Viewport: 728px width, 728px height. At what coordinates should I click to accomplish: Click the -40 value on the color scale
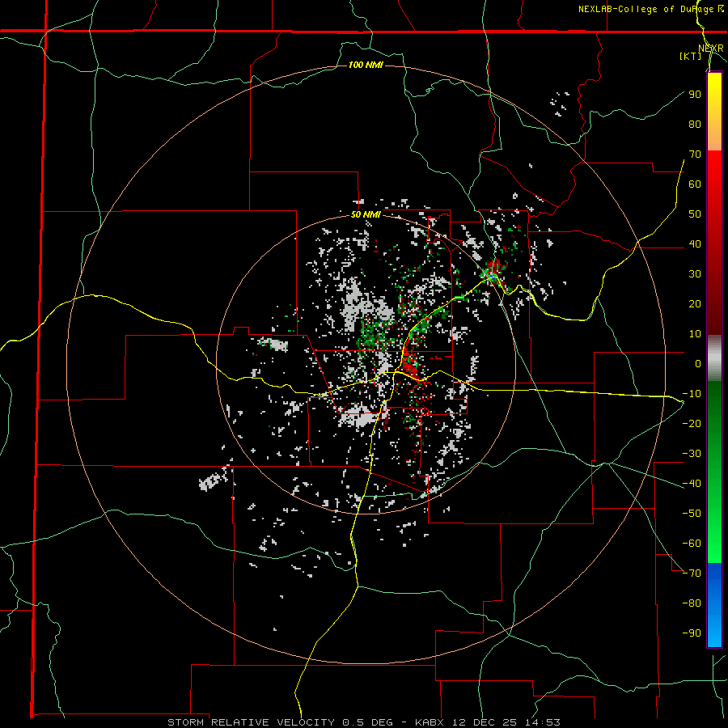point(692,484)
